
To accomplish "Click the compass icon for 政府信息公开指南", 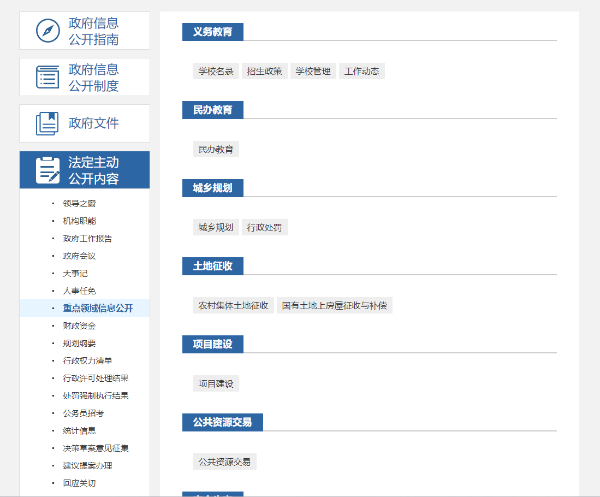I will point(47,31).
